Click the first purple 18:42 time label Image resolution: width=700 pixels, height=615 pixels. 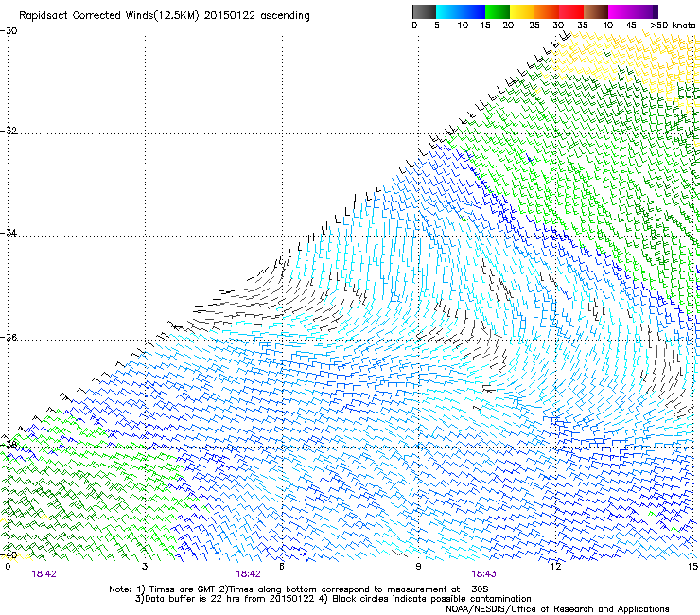coord(44,574)
